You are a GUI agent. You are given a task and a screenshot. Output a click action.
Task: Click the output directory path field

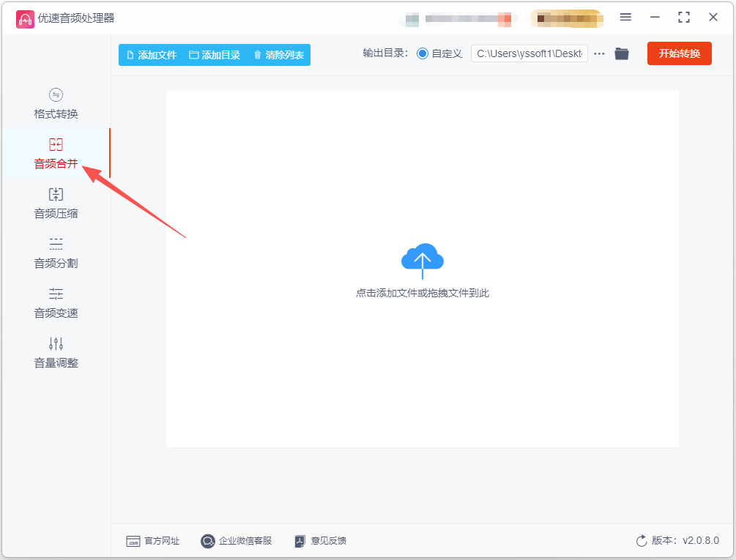pyautogui.click(x=529, y=54)
